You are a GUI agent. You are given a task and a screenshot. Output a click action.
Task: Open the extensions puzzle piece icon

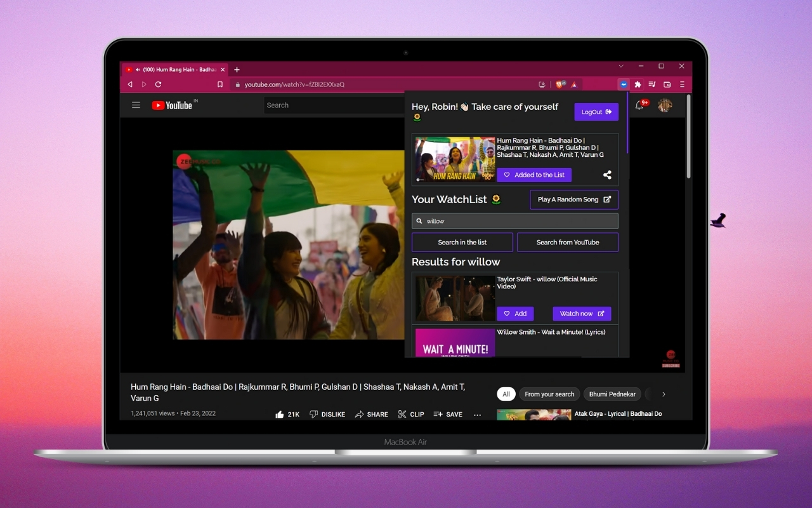(638, 84)
